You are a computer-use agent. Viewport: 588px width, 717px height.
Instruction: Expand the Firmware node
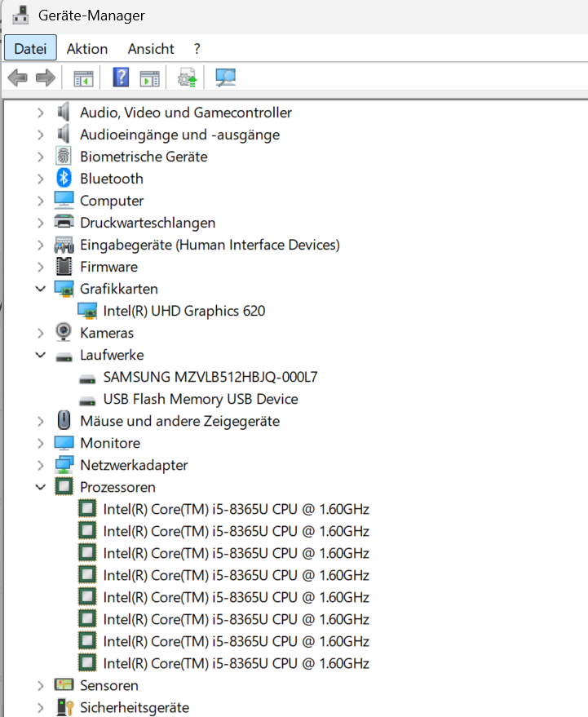coord(40,267)
